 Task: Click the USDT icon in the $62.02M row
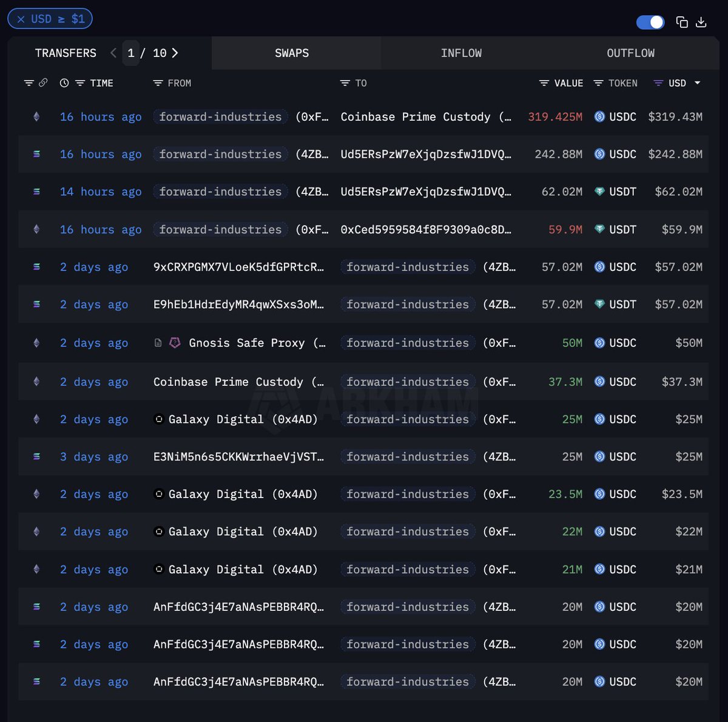pos(599,192)
